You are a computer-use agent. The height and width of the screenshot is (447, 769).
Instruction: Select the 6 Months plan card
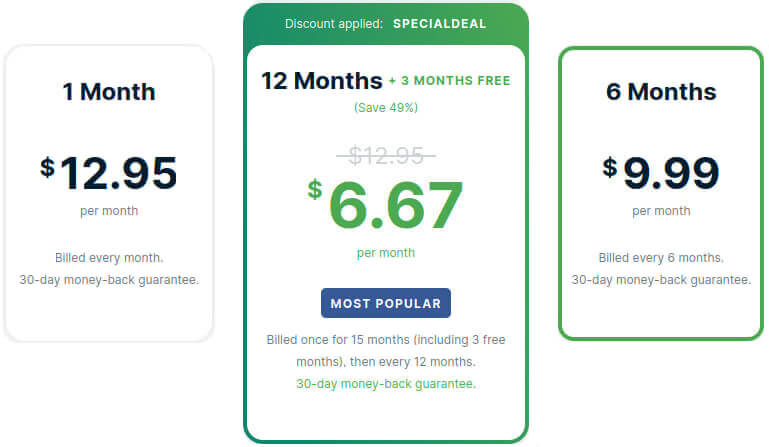pyautogui.click(x=661, y=193)
